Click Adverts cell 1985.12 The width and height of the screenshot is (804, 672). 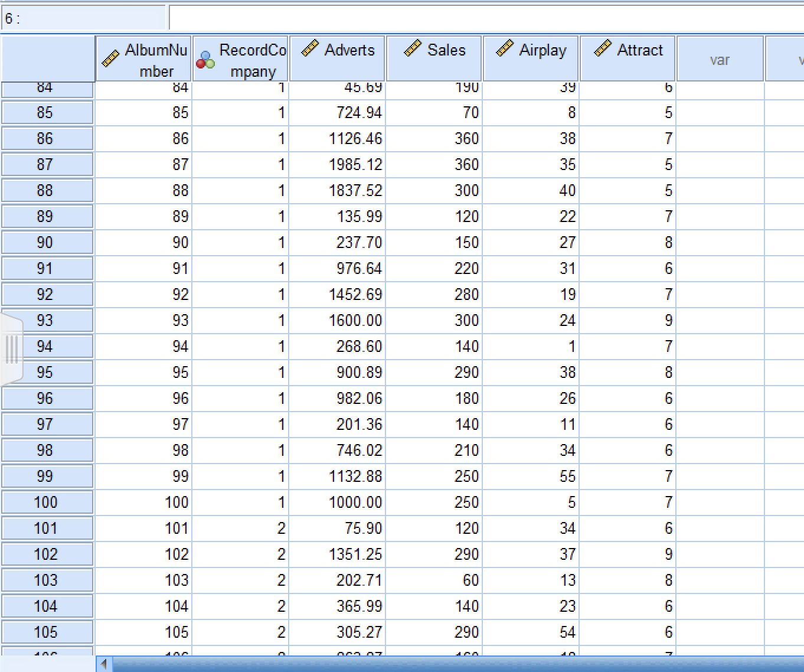[337, 164]
